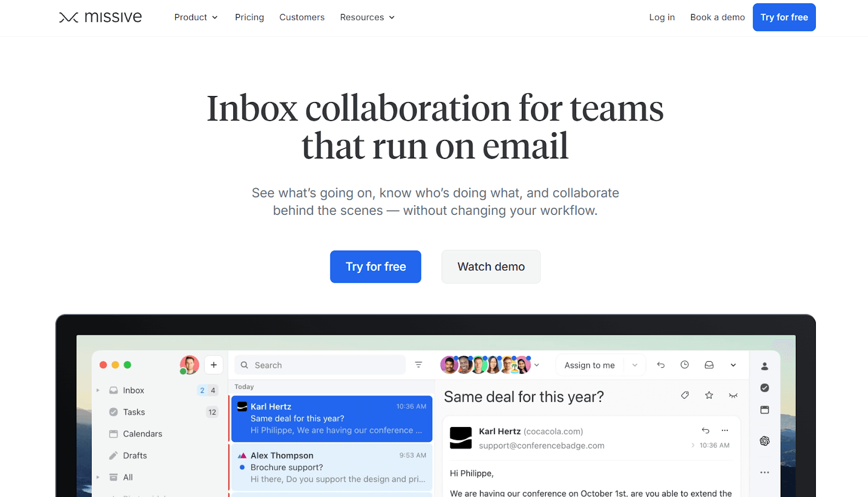Click the Inbox unread badge showing 2
868x497 pixels.
pyautogui.click(x=202, y=390)
